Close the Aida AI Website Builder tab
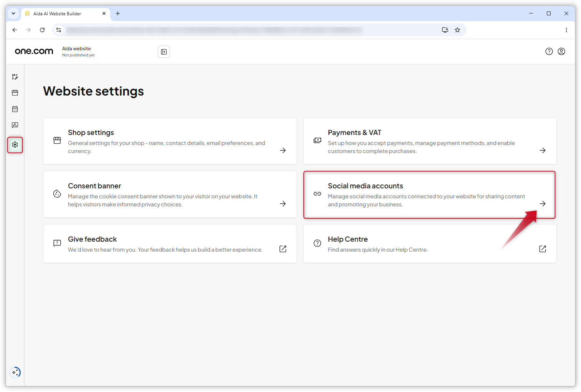581x392 pixels. point(104,13)
